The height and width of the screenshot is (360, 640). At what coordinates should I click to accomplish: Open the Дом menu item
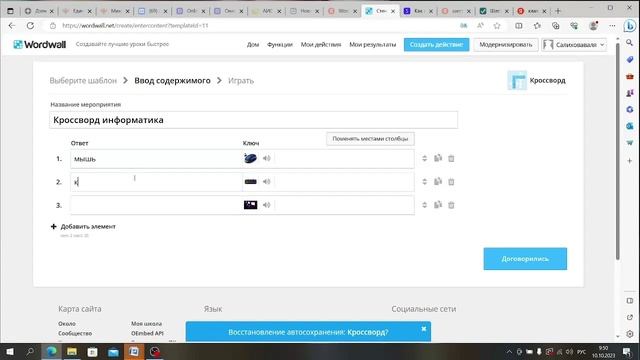(253, 44)
